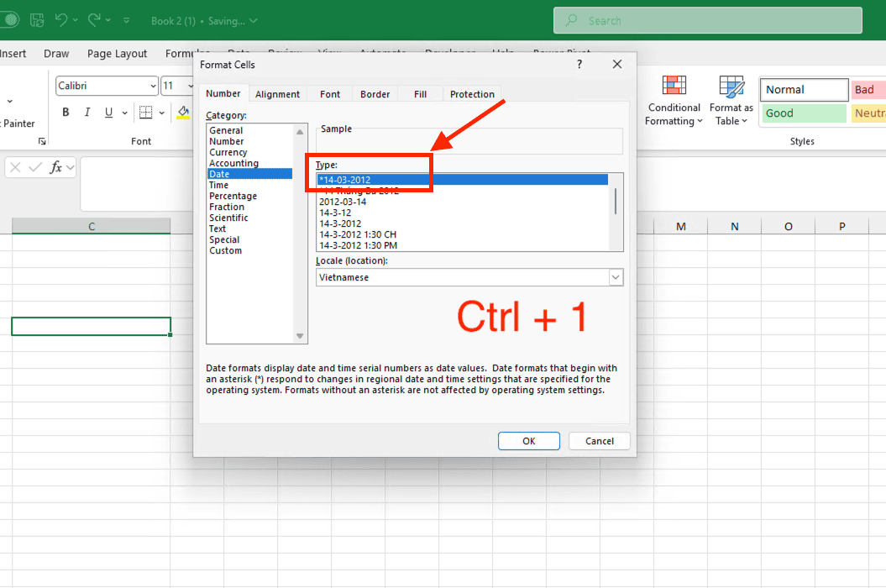Select column N header
886x588 pixels.
tap(735, 226)
